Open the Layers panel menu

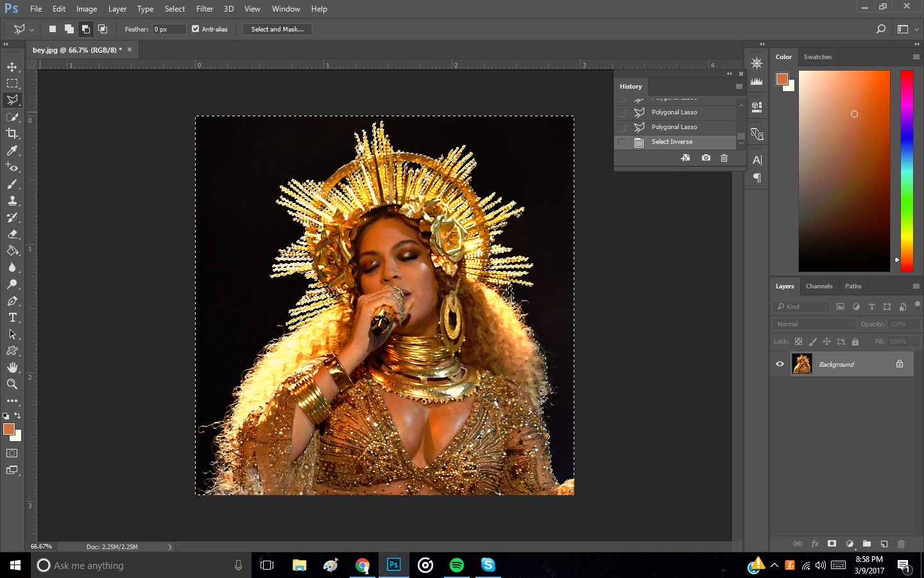pos(916,286)
